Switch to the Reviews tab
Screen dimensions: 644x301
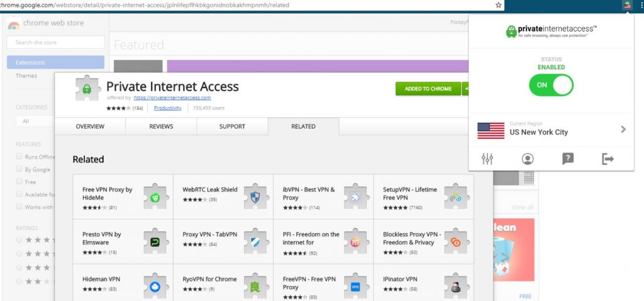coord(161,127)
